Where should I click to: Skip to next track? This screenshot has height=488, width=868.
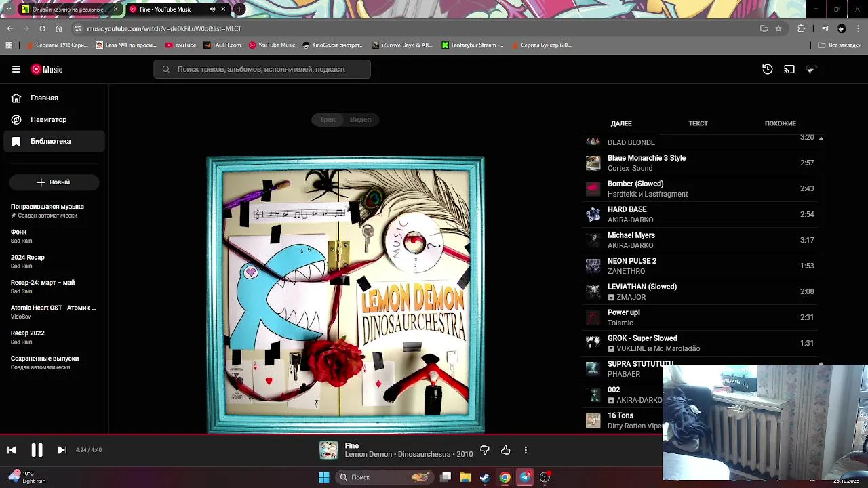62,450
